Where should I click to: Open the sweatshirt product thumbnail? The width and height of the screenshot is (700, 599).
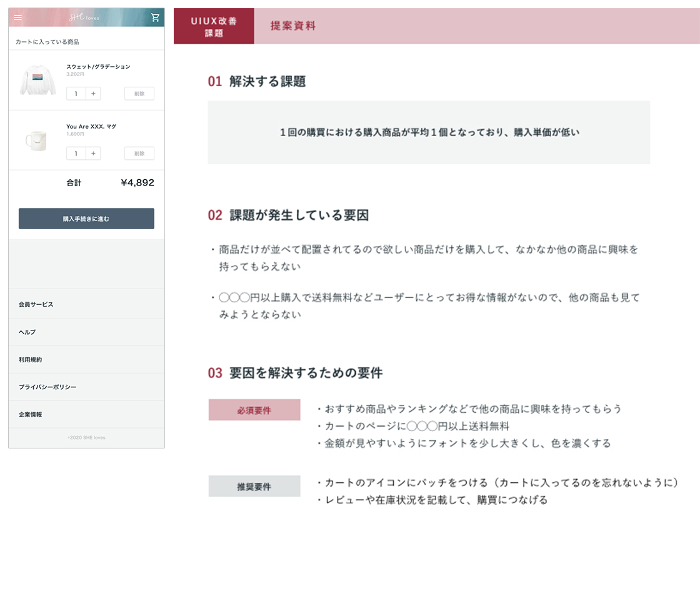click(37, 80)
